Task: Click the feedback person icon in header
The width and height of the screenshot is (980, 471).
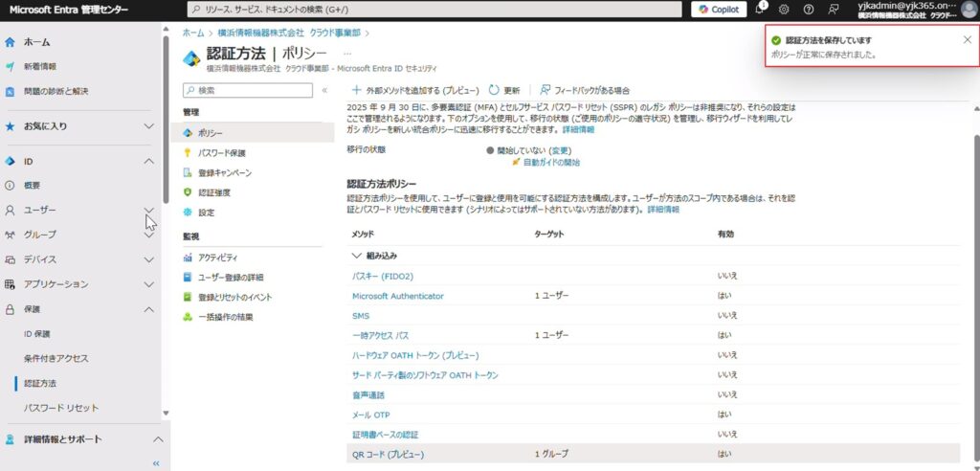Action: pos(833,10)
